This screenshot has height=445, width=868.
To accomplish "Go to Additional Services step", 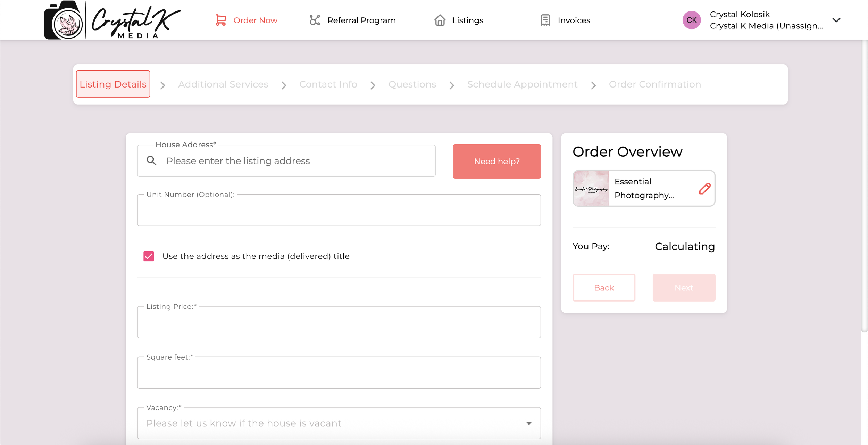I will click(x=223, y=84).
